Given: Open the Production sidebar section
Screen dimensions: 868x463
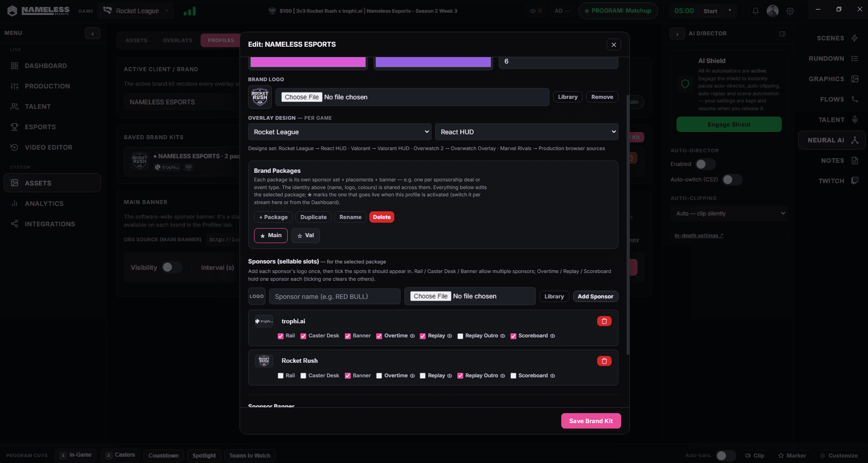Looking at the screenshot, I should [x=52, y=86].
